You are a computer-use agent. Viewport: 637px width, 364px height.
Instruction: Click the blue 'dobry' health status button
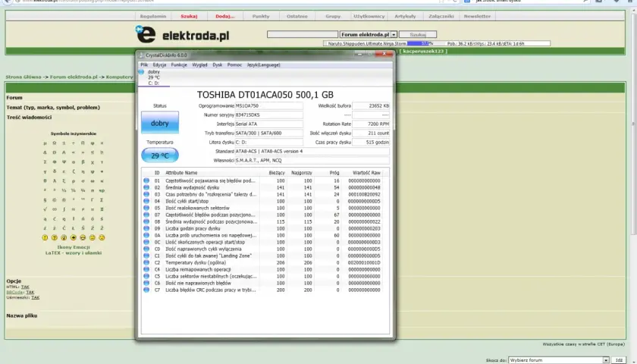(x=160, y=123)
